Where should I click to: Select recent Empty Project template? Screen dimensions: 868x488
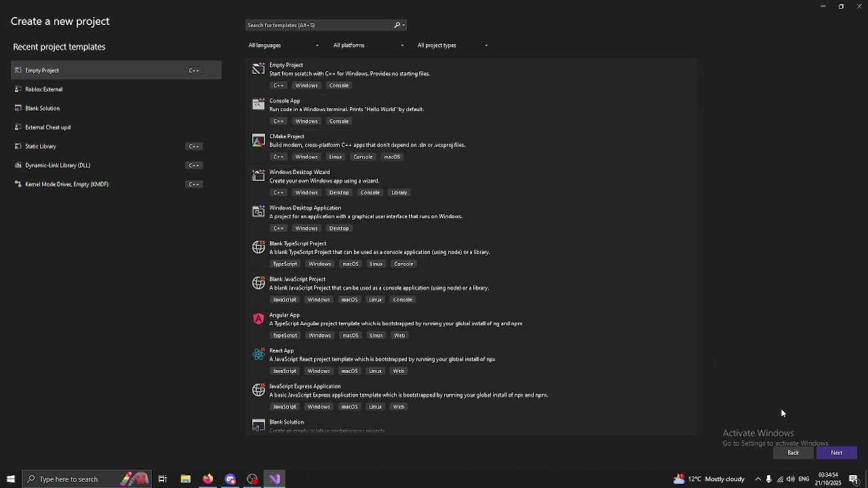(x=116, y=70)
